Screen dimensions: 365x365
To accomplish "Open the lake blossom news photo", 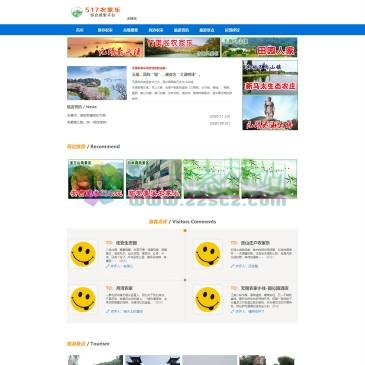I will pyautogui.click(x=97, y=83).
